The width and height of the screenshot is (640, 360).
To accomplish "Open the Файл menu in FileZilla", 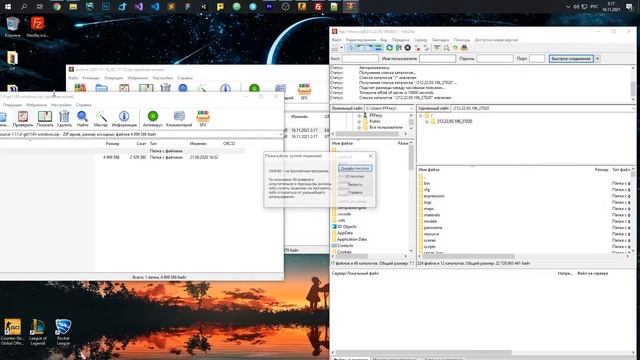I will pyautogui.click(x=336, y=40).
